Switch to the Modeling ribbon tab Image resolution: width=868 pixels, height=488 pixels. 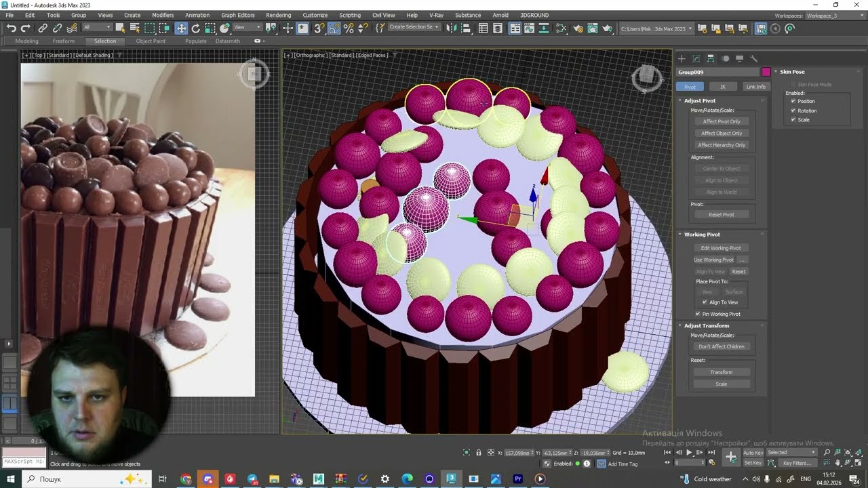point(26,41)
